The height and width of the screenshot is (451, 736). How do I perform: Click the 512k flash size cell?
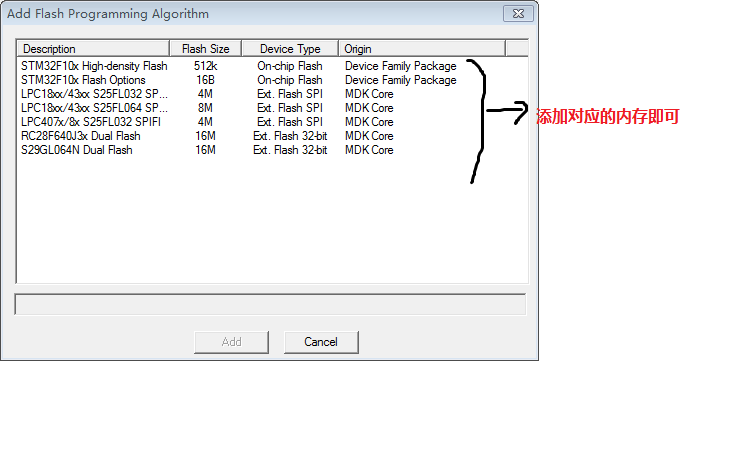point(206,66)
